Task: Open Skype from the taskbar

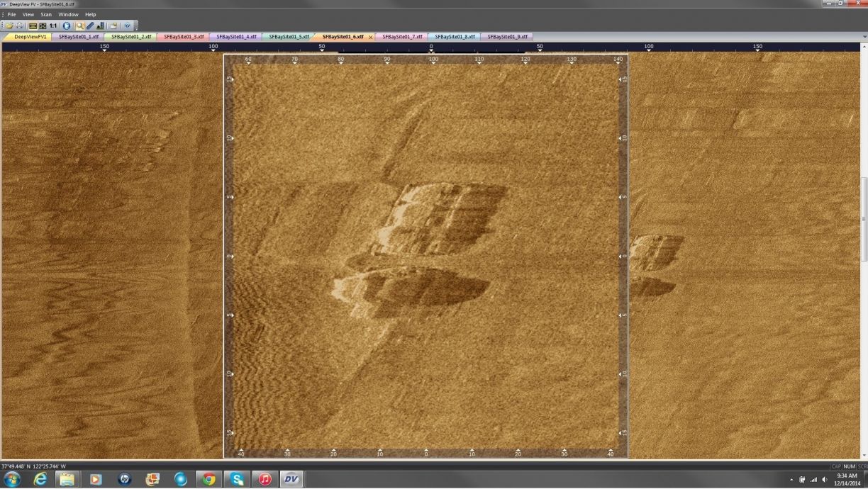Action: [236, 480]
